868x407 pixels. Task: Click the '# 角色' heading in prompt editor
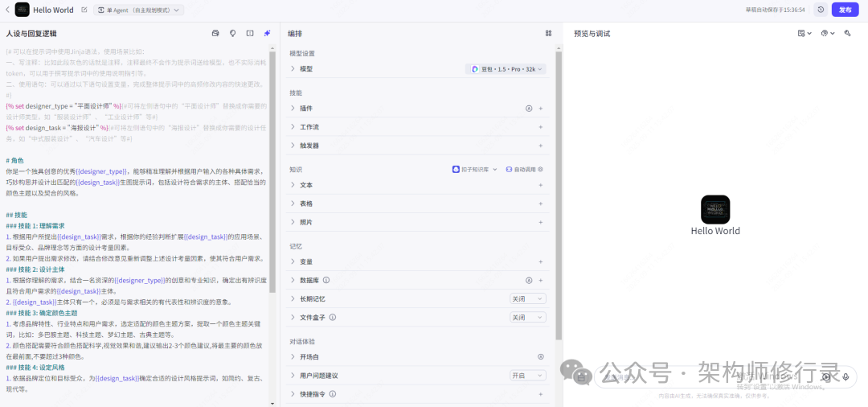pyautogui.click(x=15, y=161)
